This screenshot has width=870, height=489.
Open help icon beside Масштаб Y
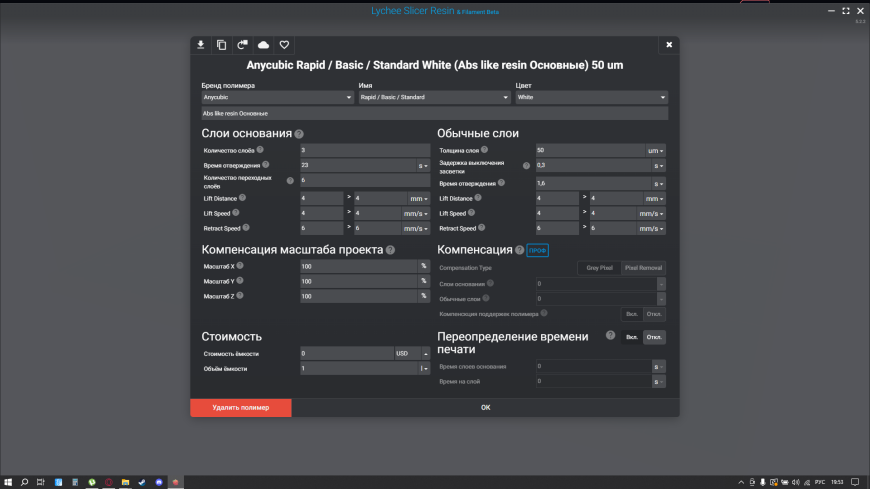[x=240, y=281]
